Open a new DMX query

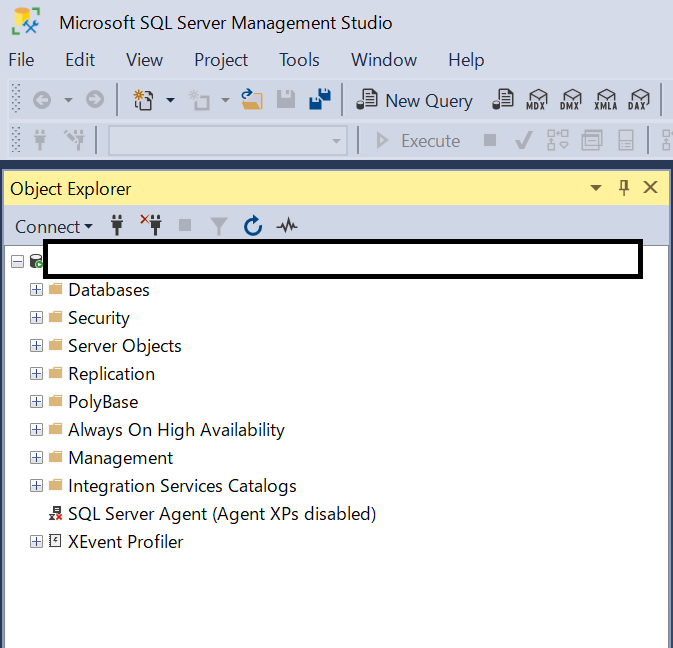click(571, 100)
